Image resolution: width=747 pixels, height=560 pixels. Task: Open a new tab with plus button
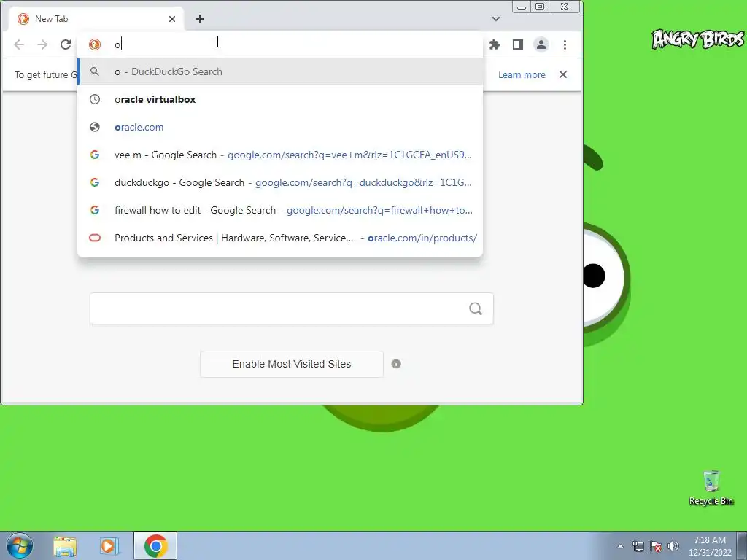[x=200, y=19]
